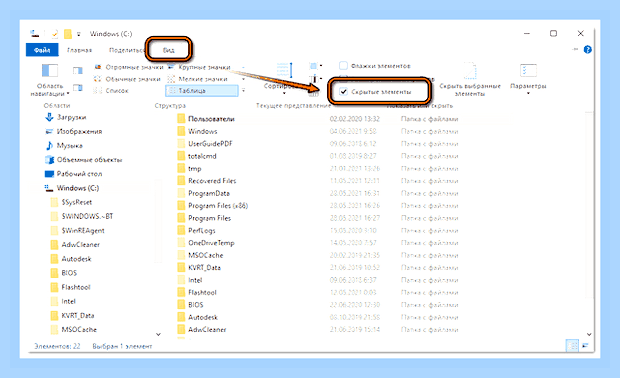Open the Область навигации dropdown arrow
This screenshot has width=620, height=378.
click(x=68, y=94)
